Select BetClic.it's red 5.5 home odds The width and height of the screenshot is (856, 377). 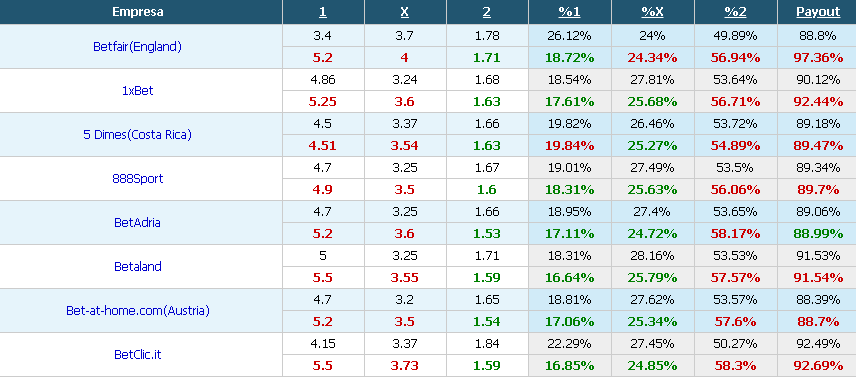[323, 366]
